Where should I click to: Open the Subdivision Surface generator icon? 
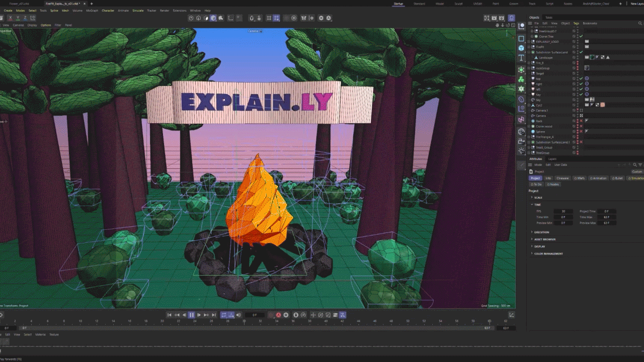(x=521, y=69)
